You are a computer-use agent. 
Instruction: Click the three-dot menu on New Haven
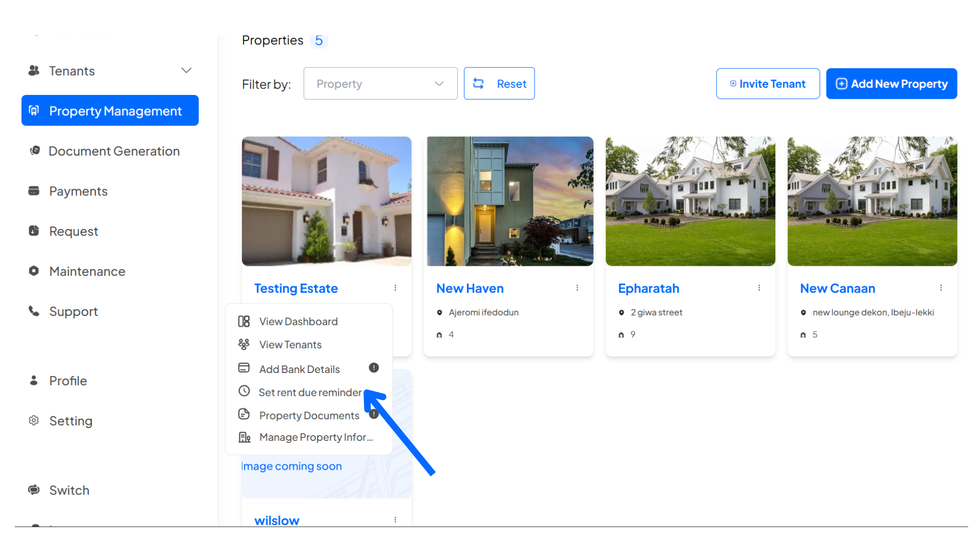coord(577,288)
